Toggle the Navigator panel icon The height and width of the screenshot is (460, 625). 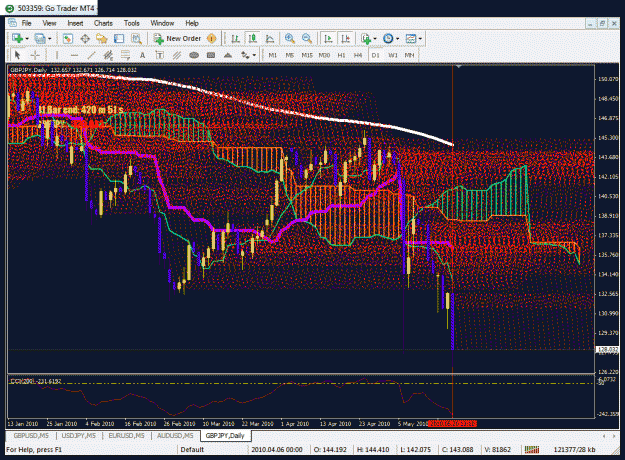pos(102,38)
